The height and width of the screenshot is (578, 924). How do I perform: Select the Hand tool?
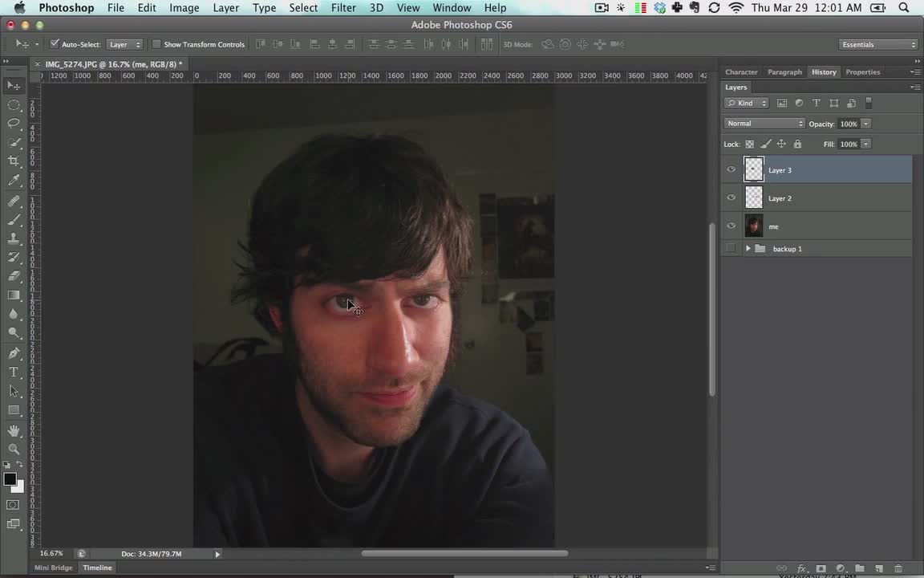click(14, 431)
